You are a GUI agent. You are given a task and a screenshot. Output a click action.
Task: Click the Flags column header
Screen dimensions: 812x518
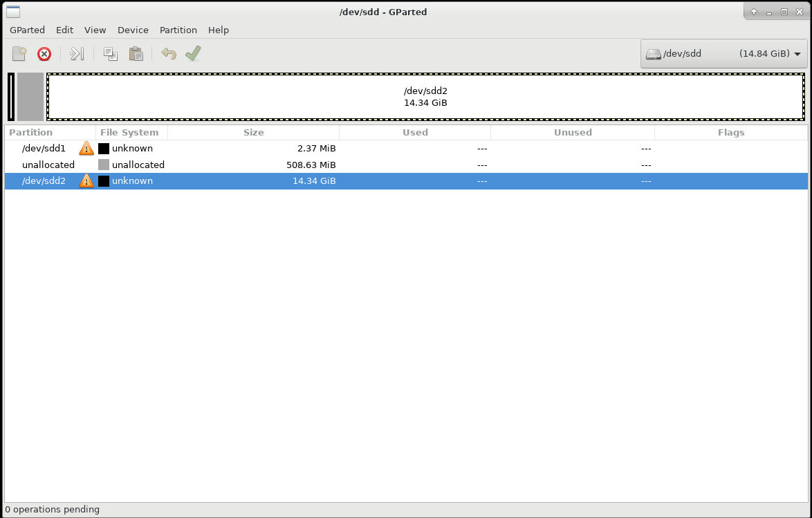(x=731, y=133)
